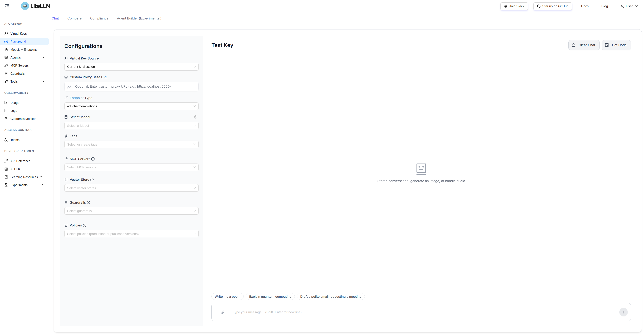The height and width of the screenshot is (336, 644).
Task: Open the Select MCP servers dropdown
Action: tap(131, 167)
